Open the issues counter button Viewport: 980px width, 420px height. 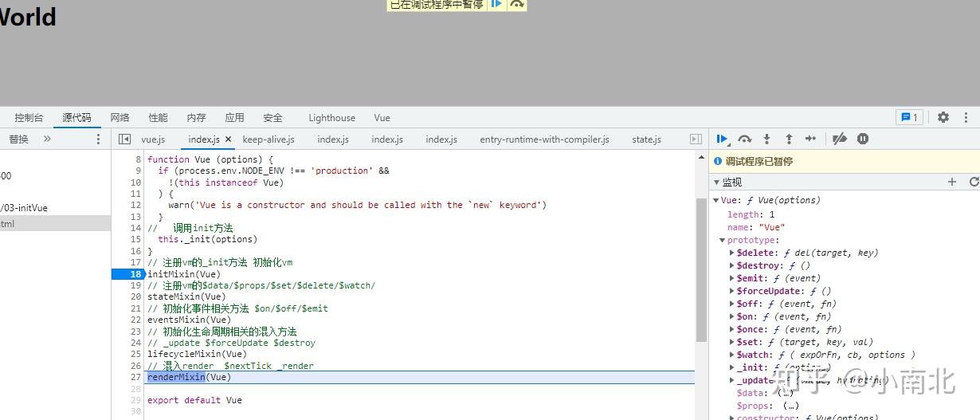point(908,117)
